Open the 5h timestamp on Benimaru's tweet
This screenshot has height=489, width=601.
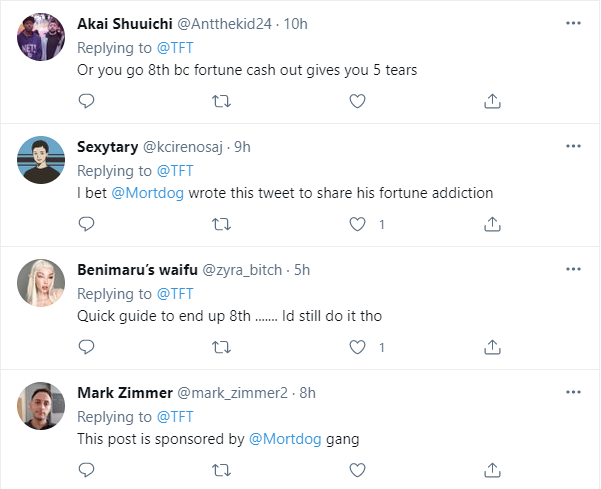[301, 270]
